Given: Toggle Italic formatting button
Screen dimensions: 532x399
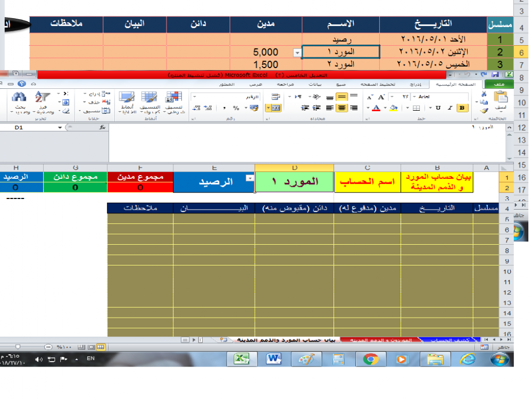Looking at the screenshot, I should (450, 108).
